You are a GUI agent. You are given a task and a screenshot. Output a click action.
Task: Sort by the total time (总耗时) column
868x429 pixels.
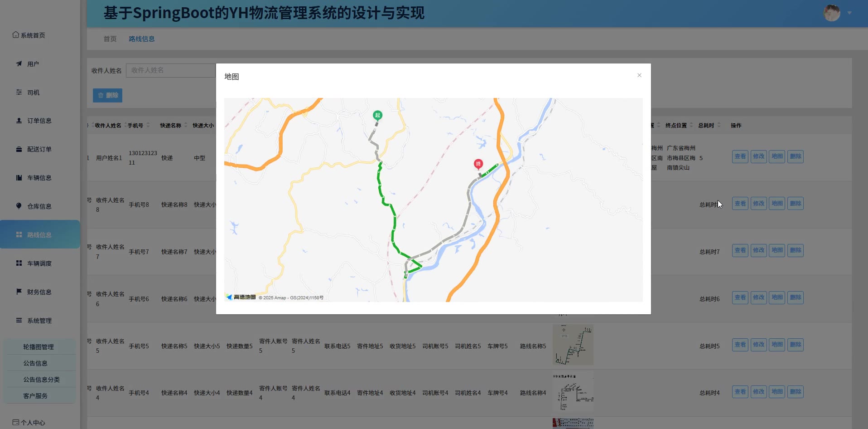point(719,125)
